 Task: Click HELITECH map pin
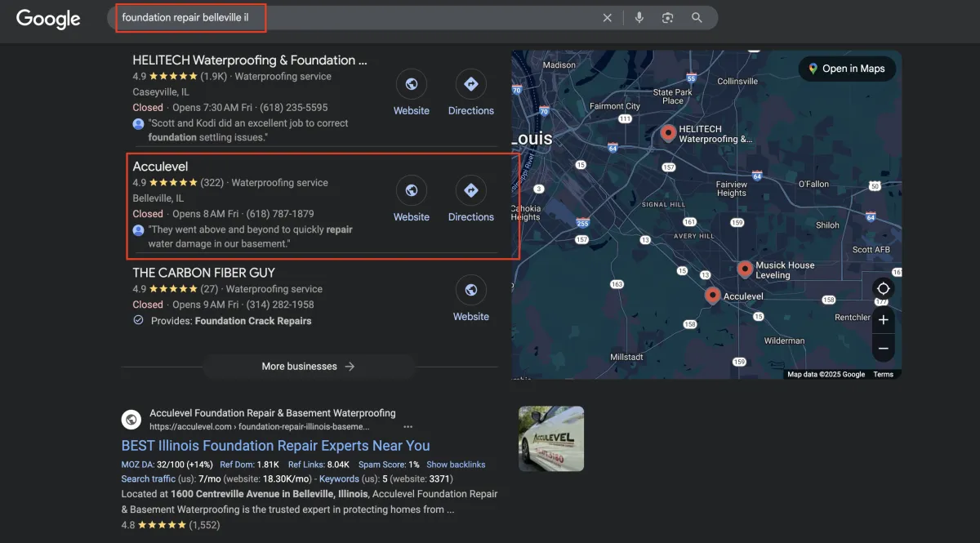tap(668, 134)
